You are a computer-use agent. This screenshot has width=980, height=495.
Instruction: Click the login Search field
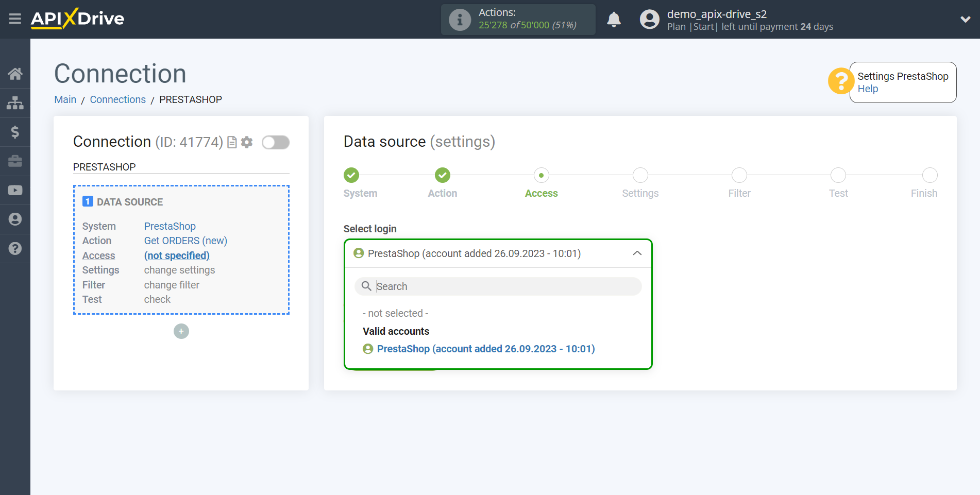(x=498, y=286)
